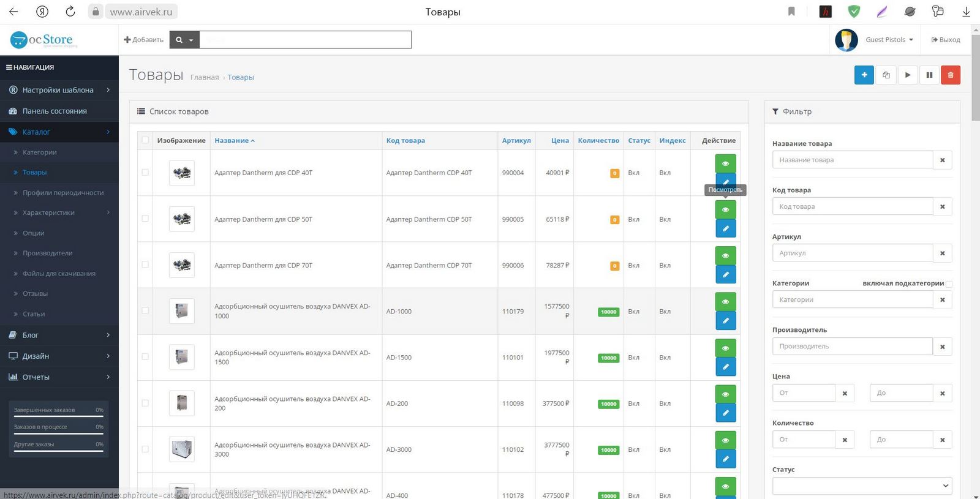This screenshot has width=980, height=499.
Task: Collapse the Каталог menu
Action: [x=59, y=132]
